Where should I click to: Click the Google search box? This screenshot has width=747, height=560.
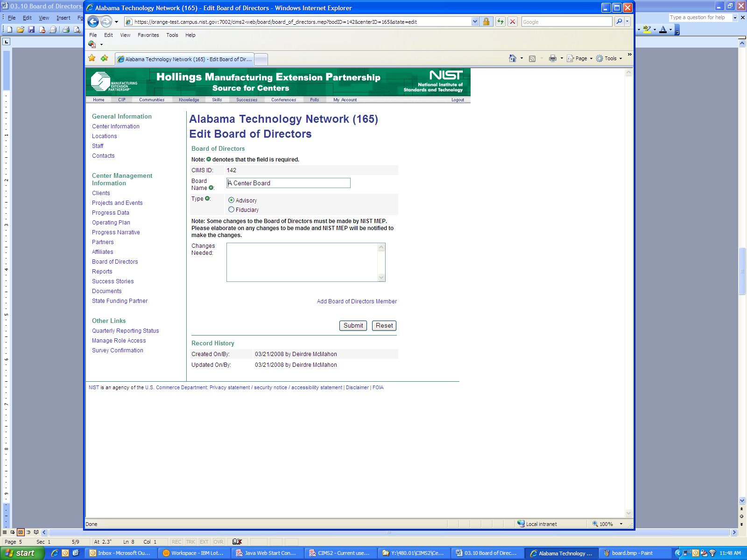click(x=567, y=21)
